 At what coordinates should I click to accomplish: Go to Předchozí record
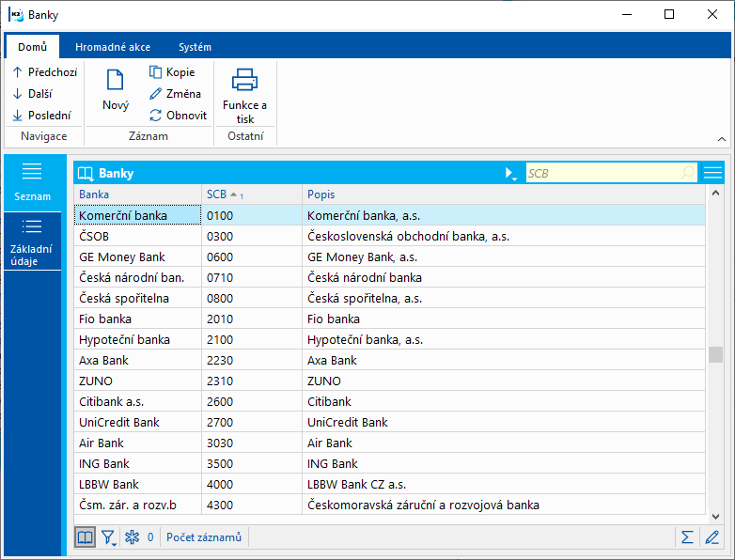click(45, 71)
